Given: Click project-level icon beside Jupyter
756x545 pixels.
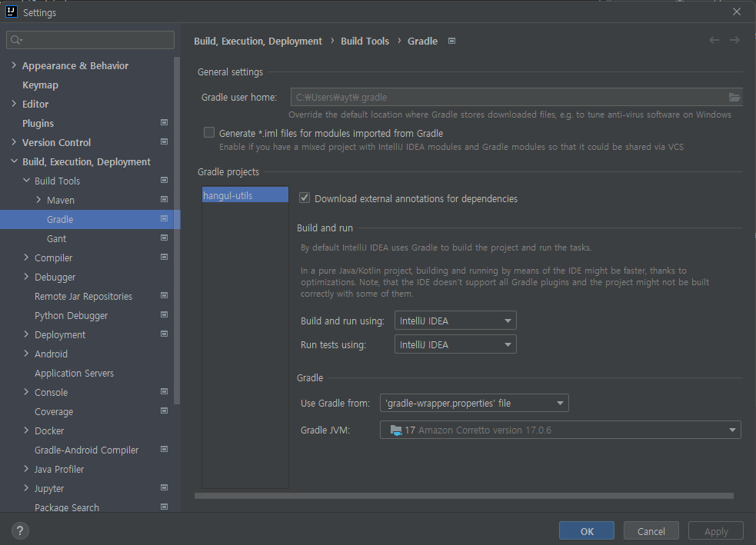Looking at the screenshot, I should (x=164, y=488).
